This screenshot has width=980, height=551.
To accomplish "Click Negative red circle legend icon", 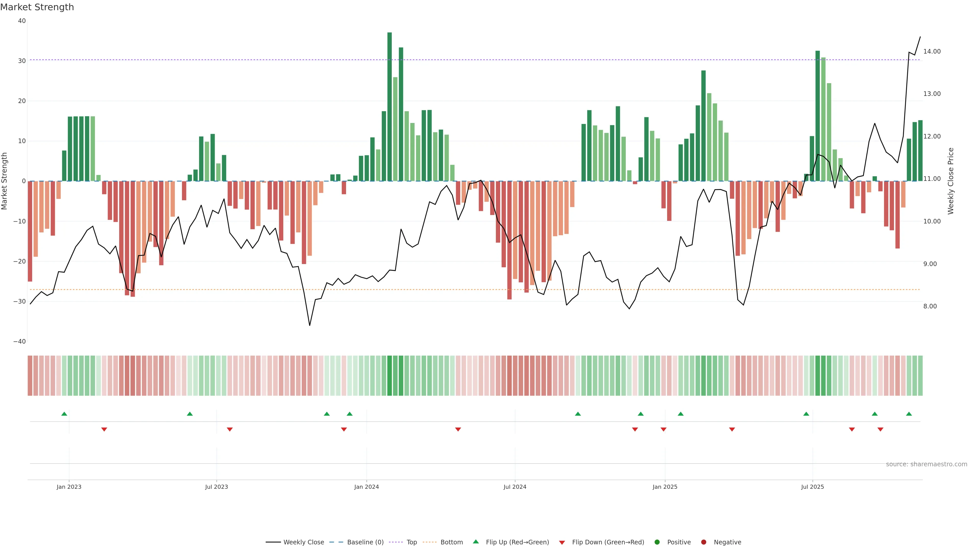I will pos(703,542).
